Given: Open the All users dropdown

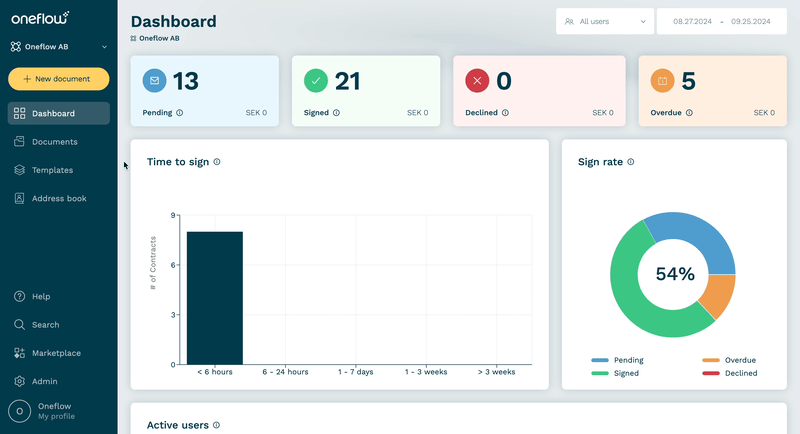Looking at the screenshot, I should [x=605, y=21].
